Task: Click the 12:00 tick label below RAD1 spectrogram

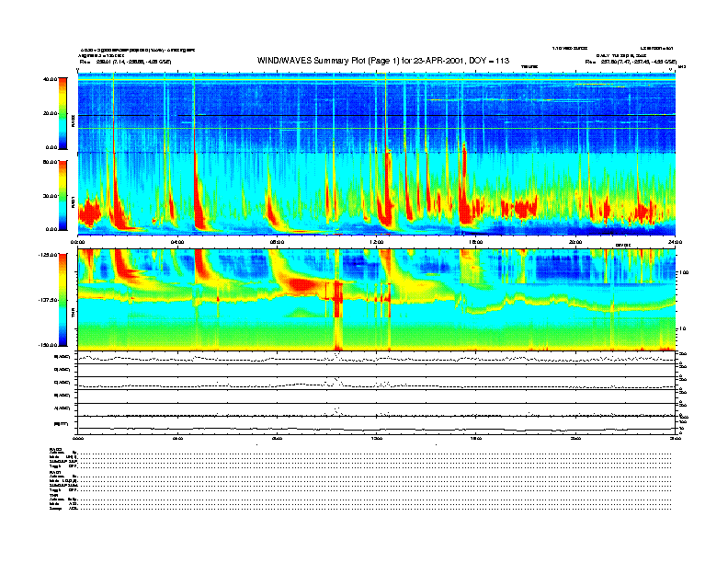Action: 377,242
